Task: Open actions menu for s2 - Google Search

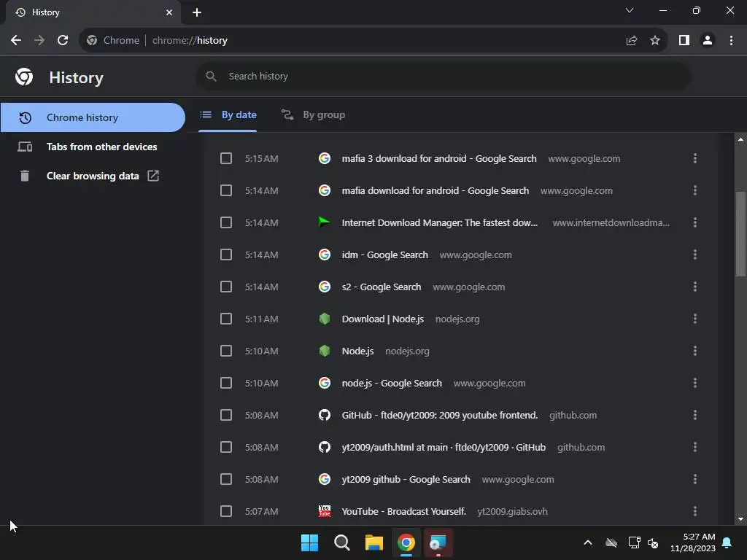Action: pos(695,287)
